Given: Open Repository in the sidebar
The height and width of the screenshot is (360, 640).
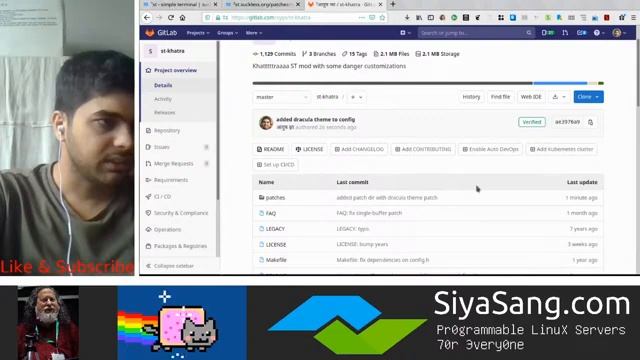Looking at the screenshot, I should click(167, 131).
